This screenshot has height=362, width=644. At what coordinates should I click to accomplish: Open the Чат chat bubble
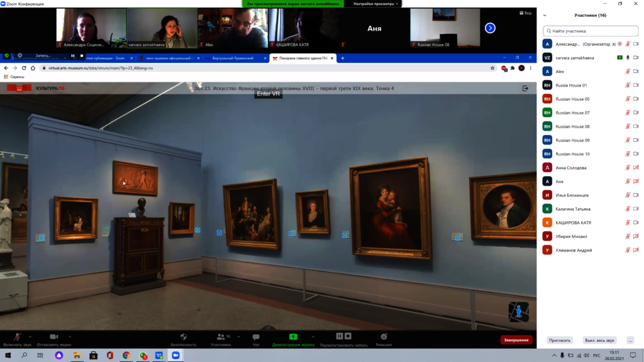[x=256, y=337]
